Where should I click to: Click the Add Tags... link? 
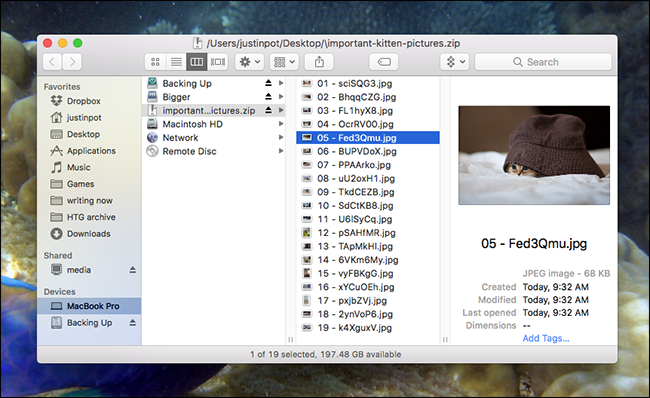click(x=546, y=338)
